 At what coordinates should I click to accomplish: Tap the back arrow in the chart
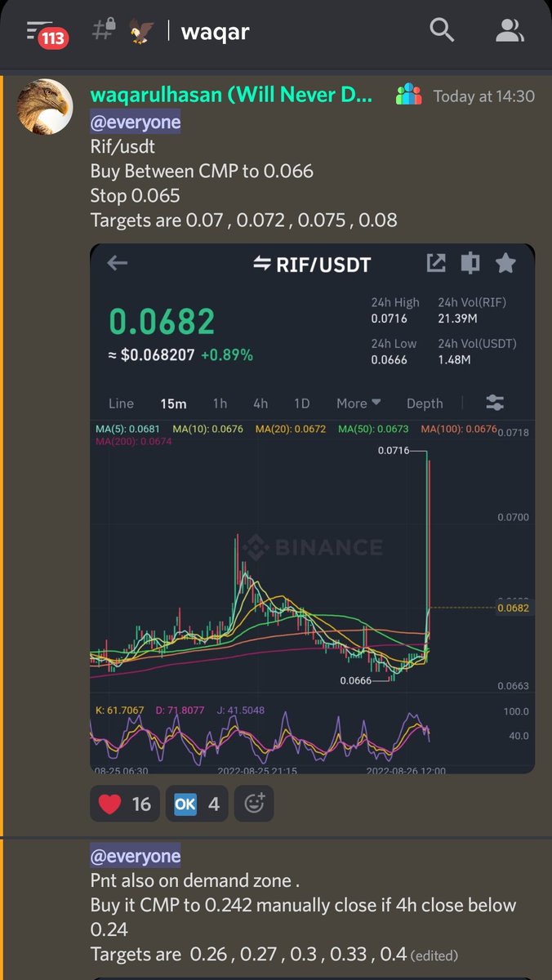(118, 263)
